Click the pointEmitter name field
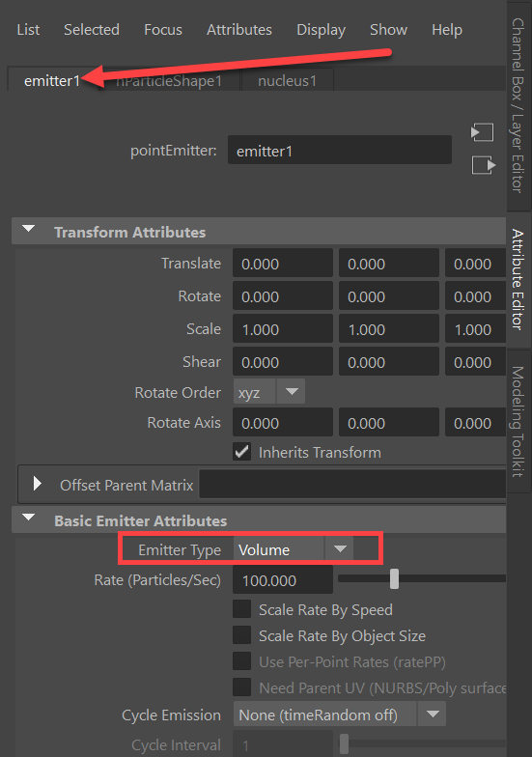This screenshot has width=532, height=757. click(340, 151)
